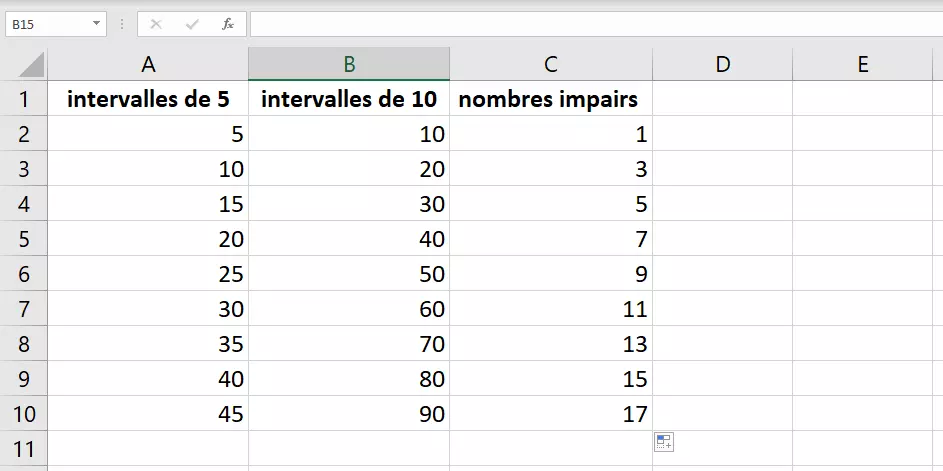Select row 2 header

pos(23,134)
